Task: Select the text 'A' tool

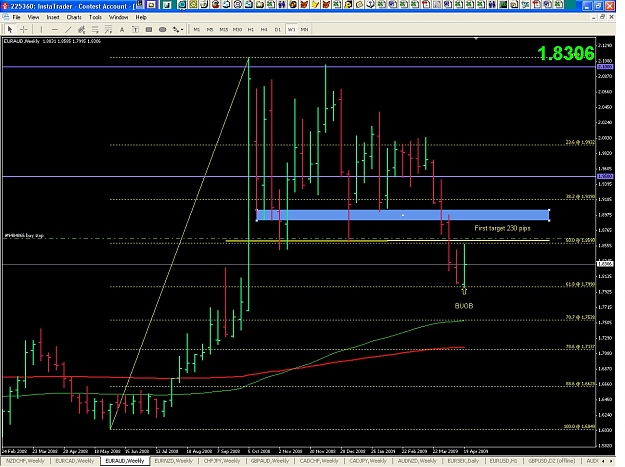Action: tap(122, 29)
